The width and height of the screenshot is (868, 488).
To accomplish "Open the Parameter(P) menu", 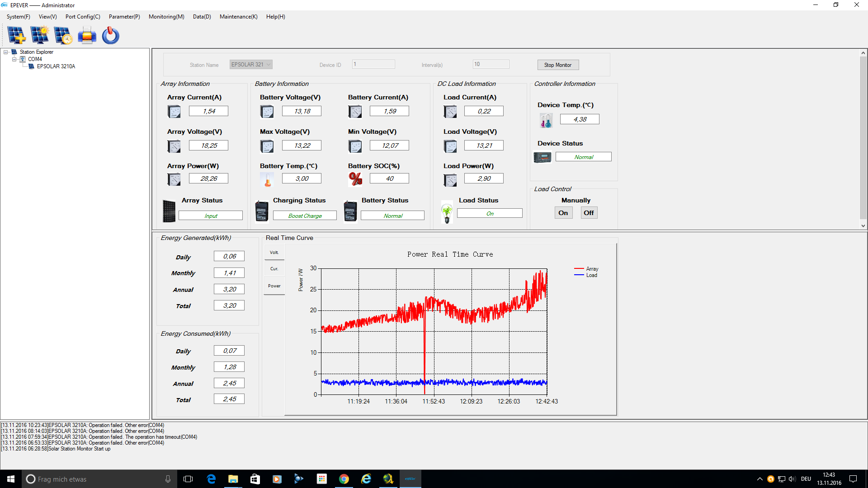I will [x=124, y=17].
